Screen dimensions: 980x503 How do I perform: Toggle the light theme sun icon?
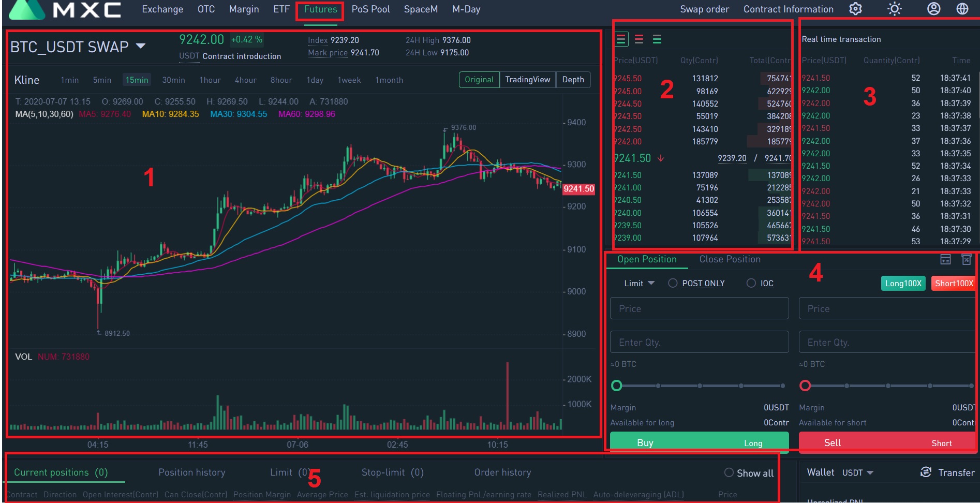[894, 9]
